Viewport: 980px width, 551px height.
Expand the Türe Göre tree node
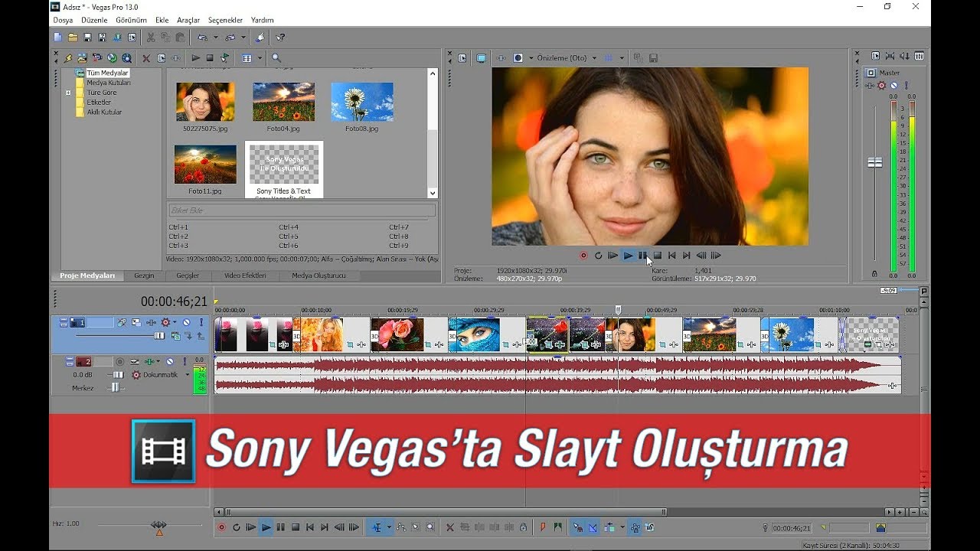[68, 93]
